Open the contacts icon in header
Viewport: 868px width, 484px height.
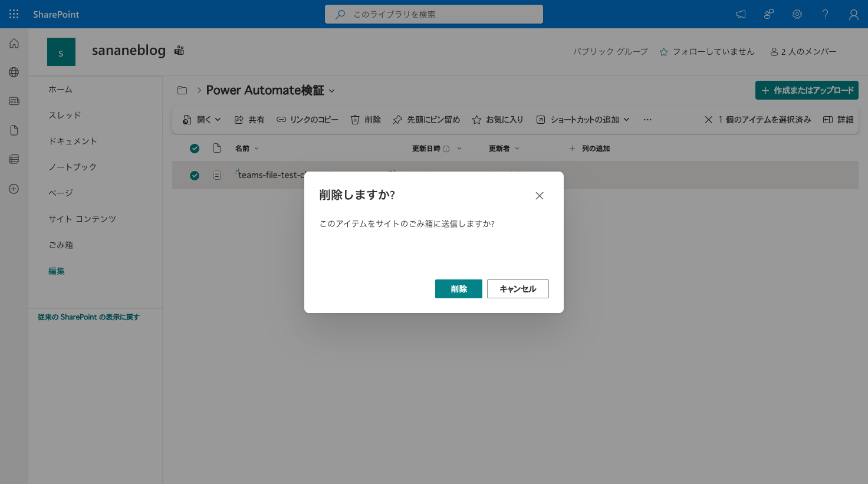coord(769,14)
